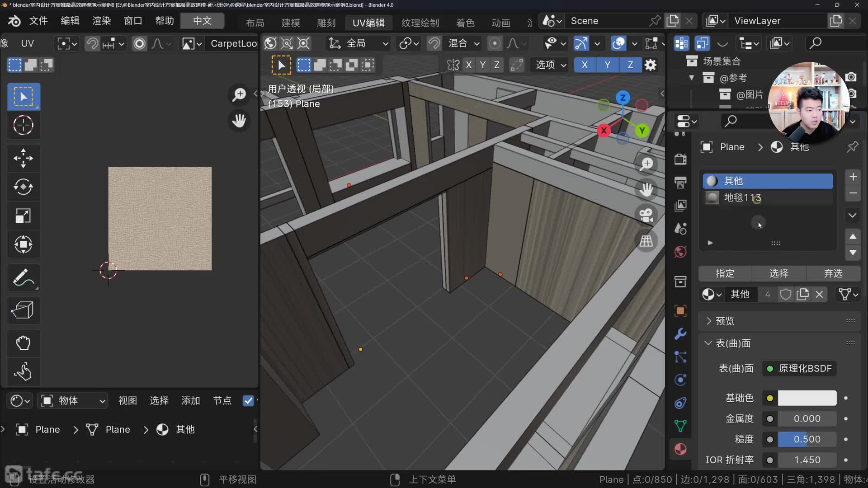Select the UV Grab sculpt tool
This screenshot has height=488, width=868.
(23, 343)
